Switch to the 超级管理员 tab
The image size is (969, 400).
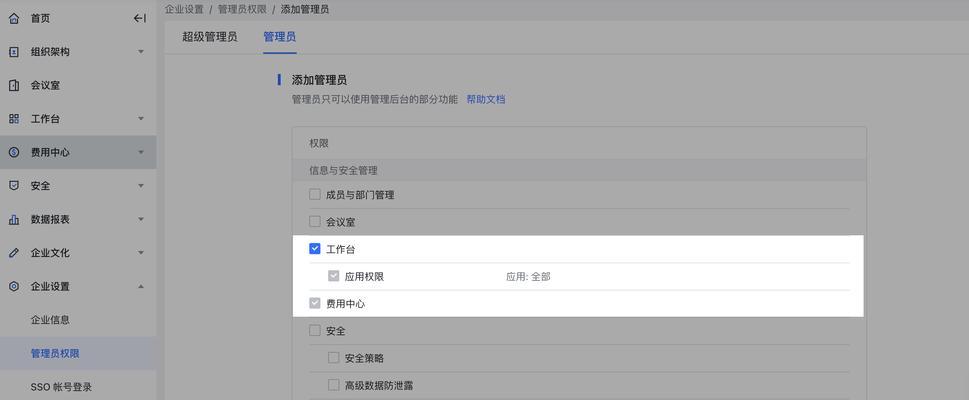point(209,37)
